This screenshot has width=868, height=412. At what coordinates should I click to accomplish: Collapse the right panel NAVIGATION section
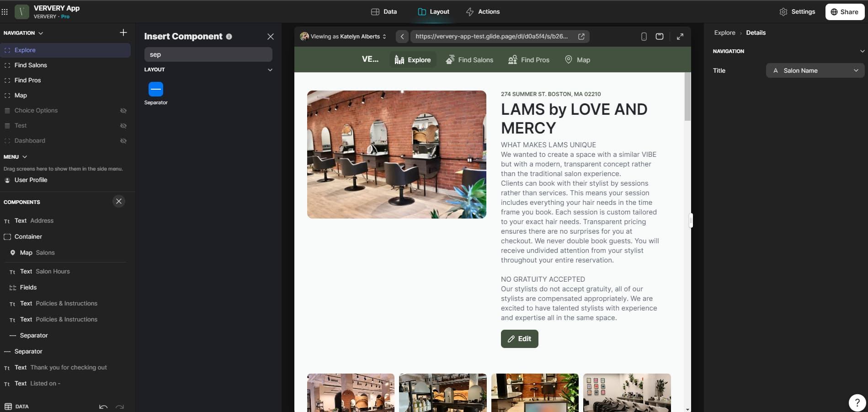(x=862, y=51)
